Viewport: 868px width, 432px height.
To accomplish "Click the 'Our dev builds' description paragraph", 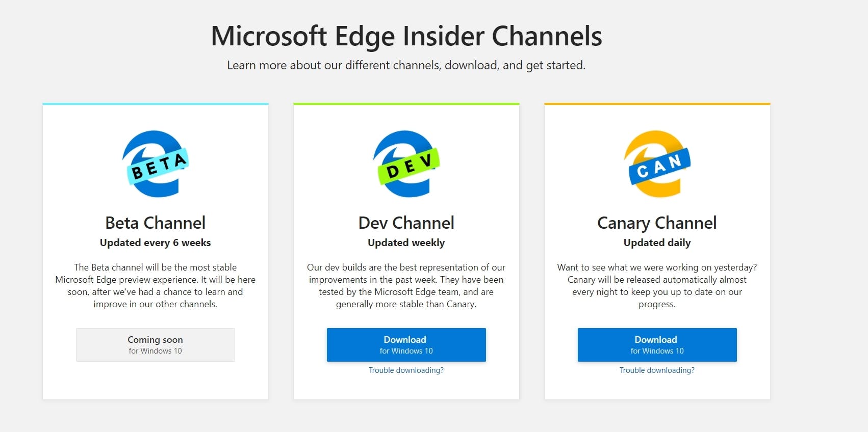I will (x=406, y=286).
